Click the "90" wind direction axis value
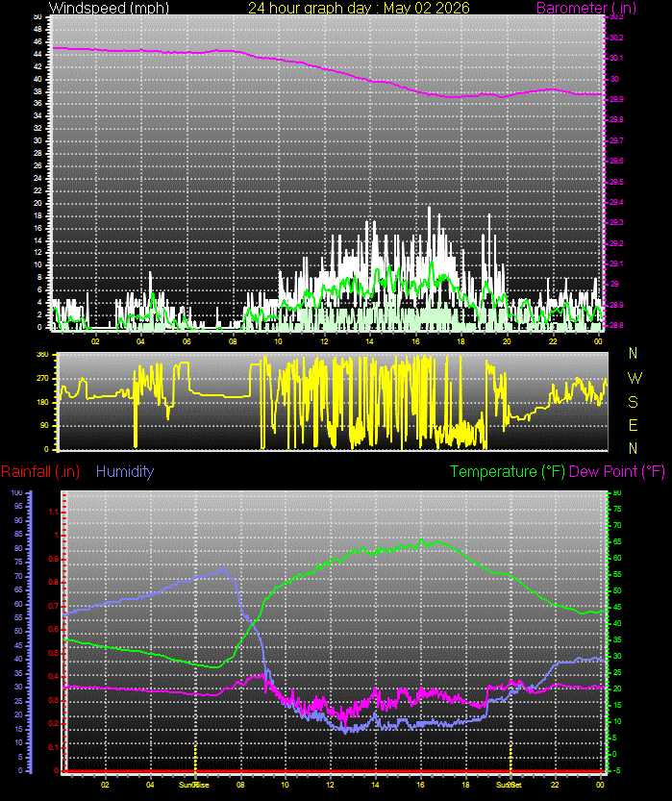Viewport: 672px width, 801px height. (45, 426)
